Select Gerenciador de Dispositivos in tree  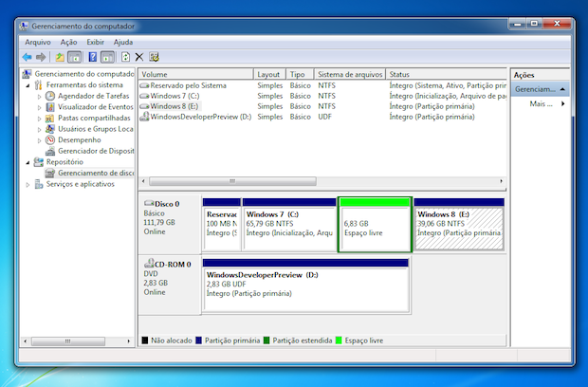[x=95, y=151]
